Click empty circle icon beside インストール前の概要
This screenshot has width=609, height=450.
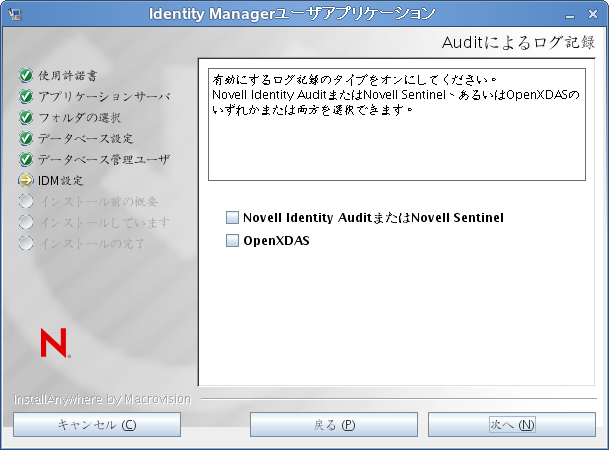click(26, 202)
